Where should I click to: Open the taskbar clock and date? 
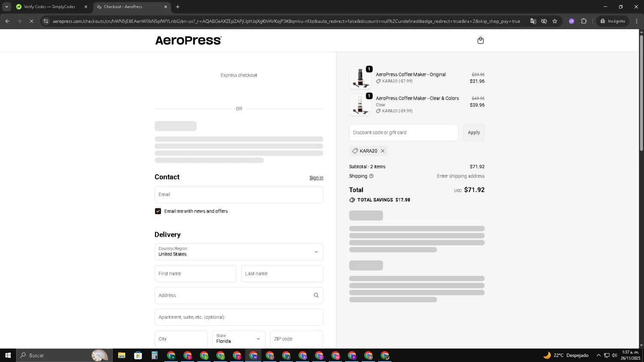click(x=630, y=355)
